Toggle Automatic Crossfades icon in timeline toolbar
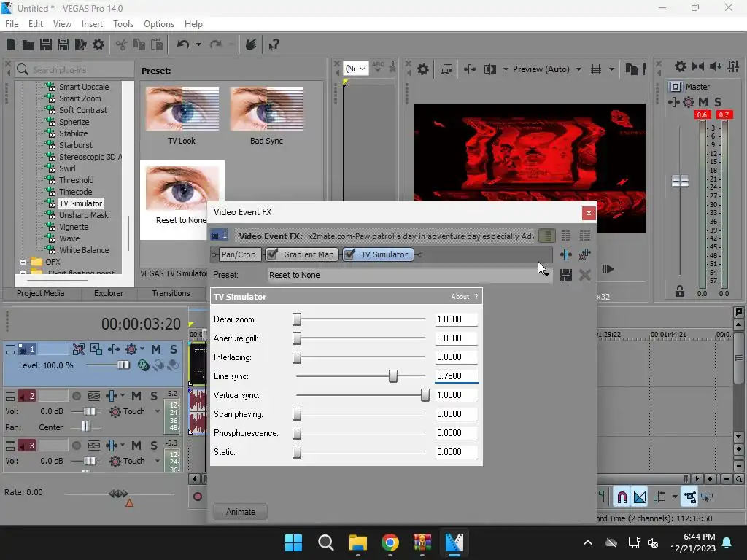 point(640,497)
